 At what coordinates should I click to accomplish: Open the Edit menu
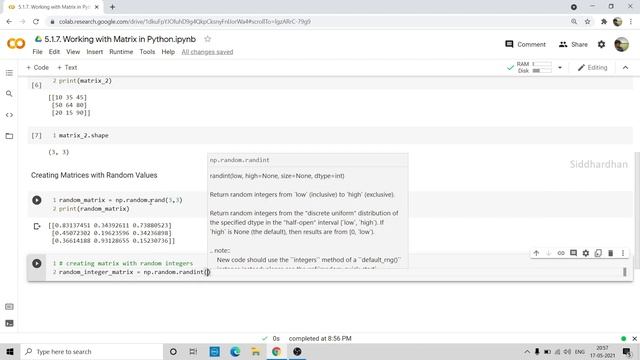coord(54,52)
